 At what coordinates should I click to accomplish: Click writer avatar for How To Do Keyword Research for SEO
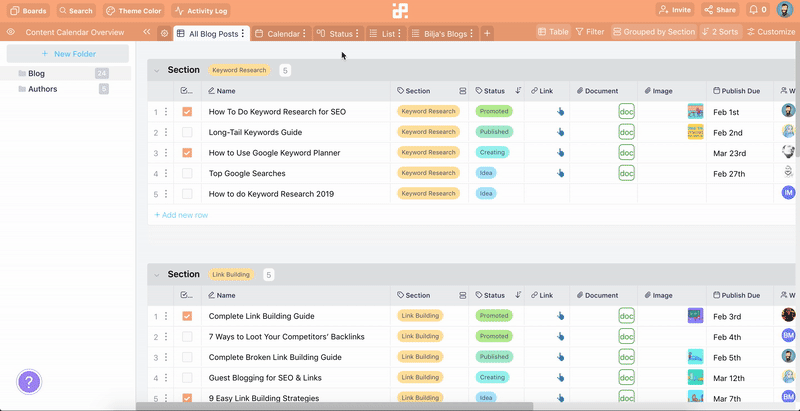click(789, 111)
